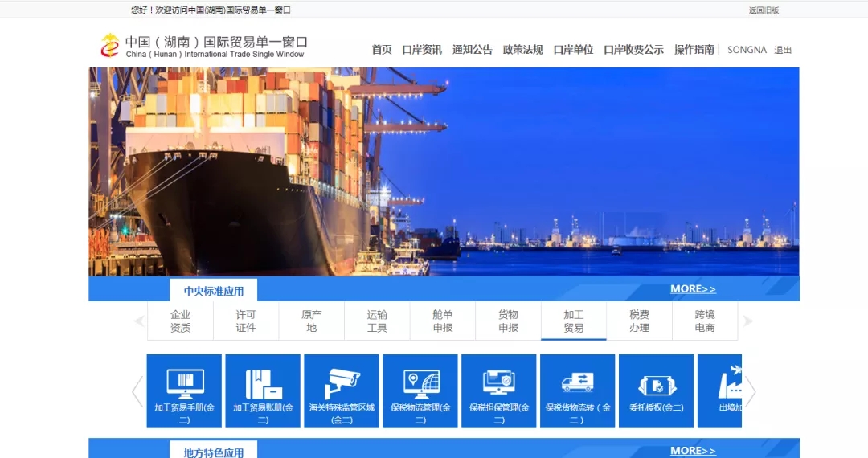This screenshot has height=458, width=868.
Task: Open 通知公告 in the top navigation
Action: tap(472, 50)
